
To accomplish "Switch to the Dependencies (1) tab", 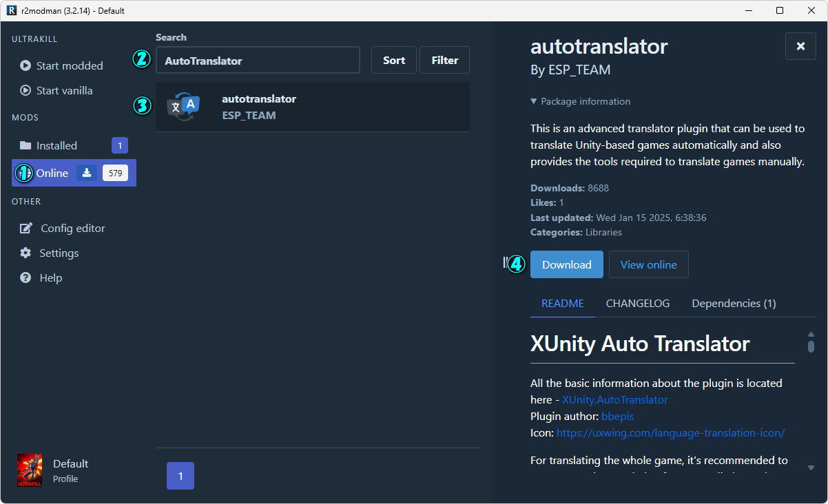I will tap(734, 304).
